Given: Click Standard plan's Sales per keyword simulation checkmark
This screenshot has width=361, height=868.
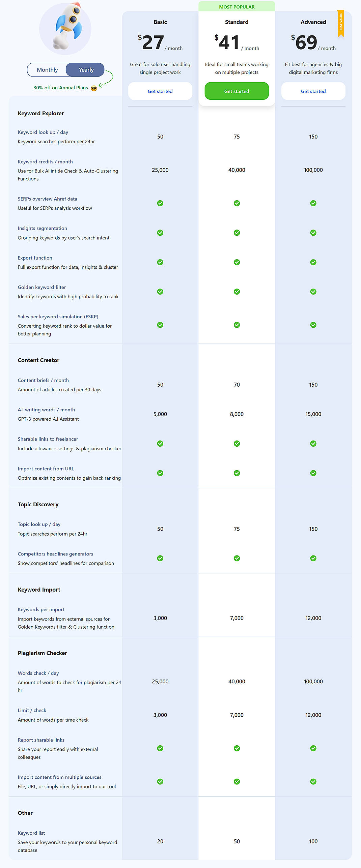Looking at the screenshot, I should (237, 325).
